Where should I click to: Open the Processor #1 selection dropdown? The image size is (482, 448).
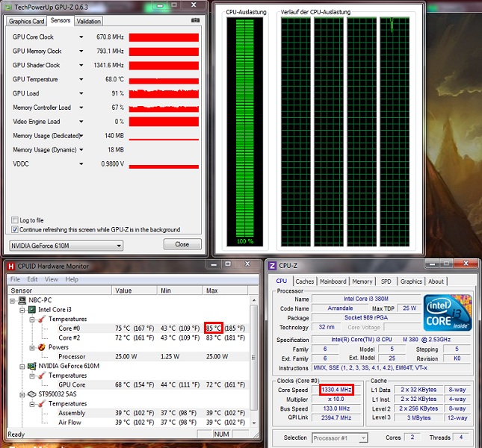(340, 438)
